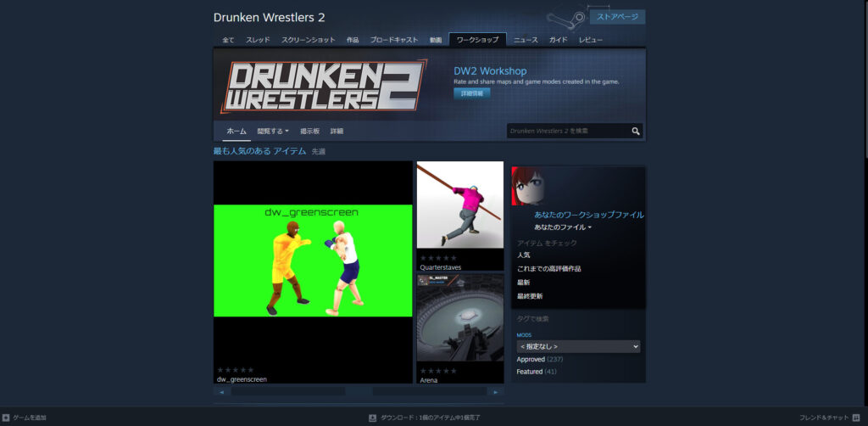Viewport: 868px width, 426px height.
Task: Focus the Drunken Wrestlers 2 search field
Action: click(569, 132)
